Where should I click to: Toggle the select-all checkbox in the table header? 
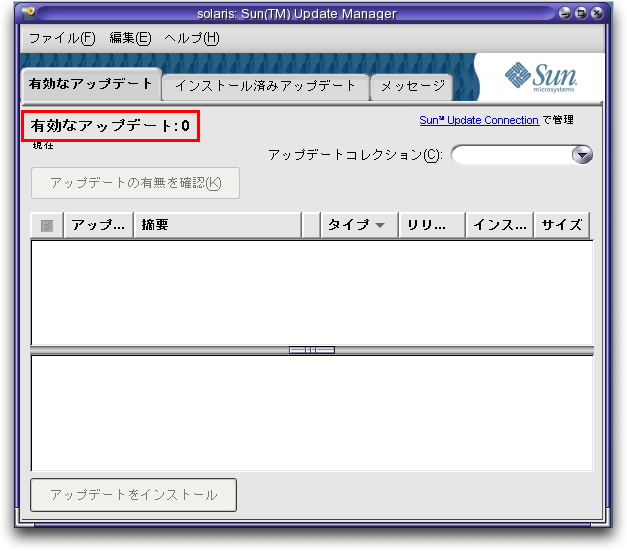47,226
